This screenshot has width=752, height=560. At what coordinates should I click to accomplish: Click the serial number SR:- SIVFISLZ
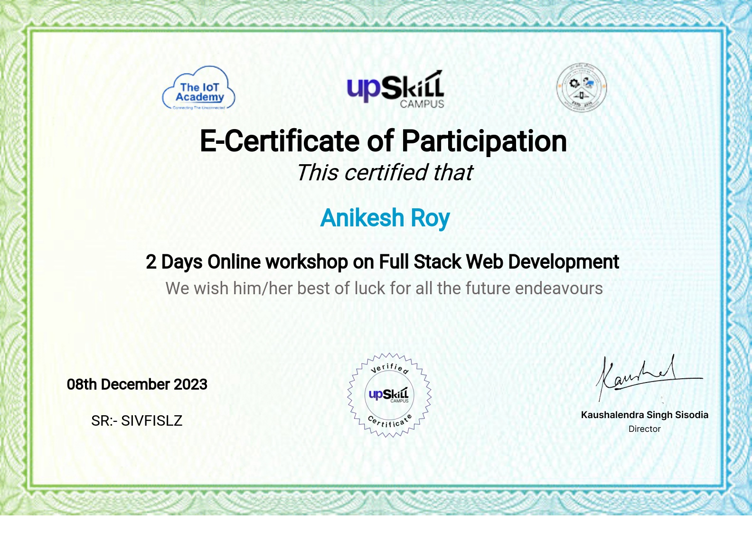click(137, 421)
